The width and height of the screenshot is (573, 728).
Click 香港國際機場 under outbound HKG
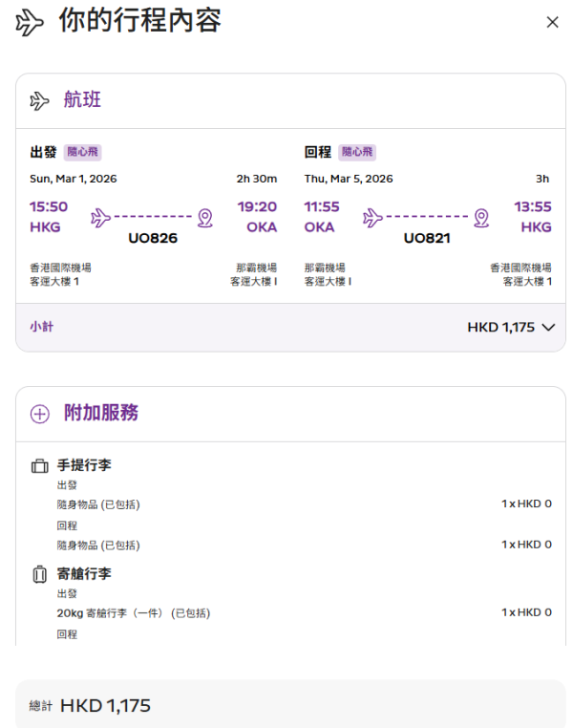(60, 268)
